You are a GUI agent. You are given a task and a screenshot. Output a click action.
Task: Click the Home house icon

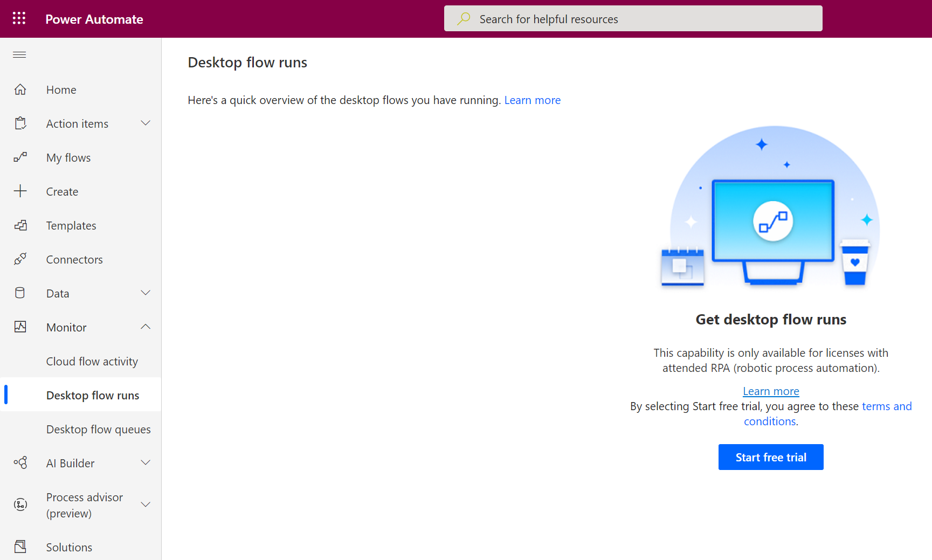pyautogui.click(x=20, y=89)
